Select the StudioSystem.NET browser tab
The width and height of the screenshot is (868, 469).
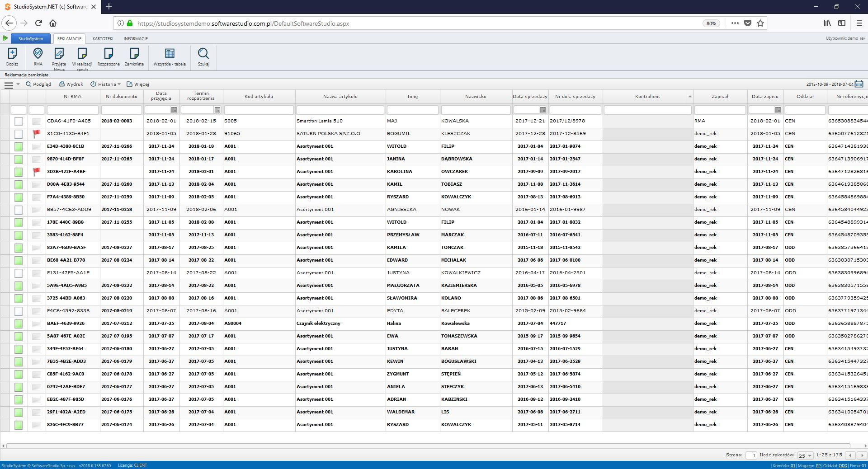point(50,7)
